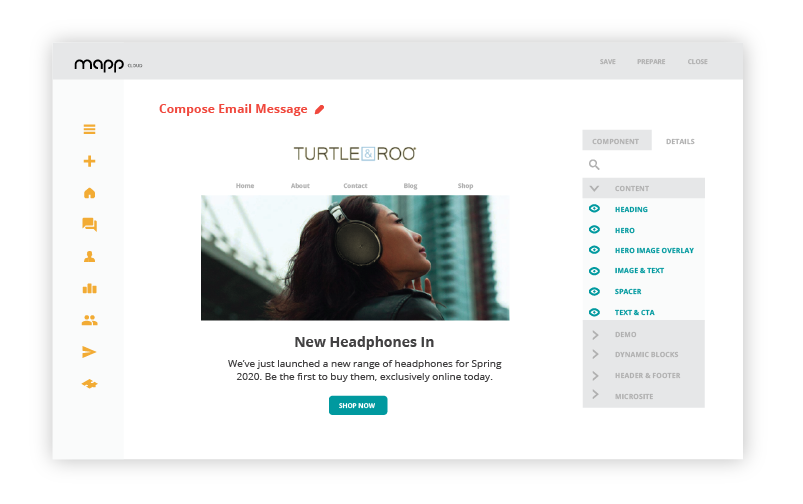Image resolution: width=803 pixels, height=504 pixels.
Task: Click the About link in email navigation
Action: pyautogui.click(x=300, y=185)
